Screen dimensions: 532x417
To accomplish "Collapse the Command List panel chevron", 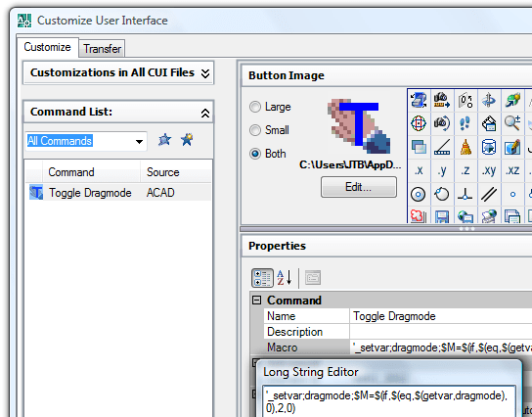I will point(205,113).
